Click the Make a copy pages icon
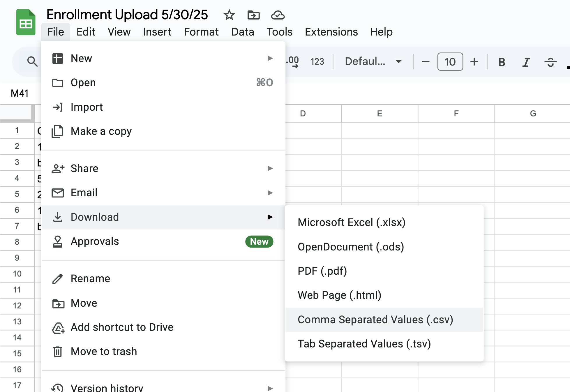Image resolution: width=570 pixels, height=392 pixels. [57, 131]
